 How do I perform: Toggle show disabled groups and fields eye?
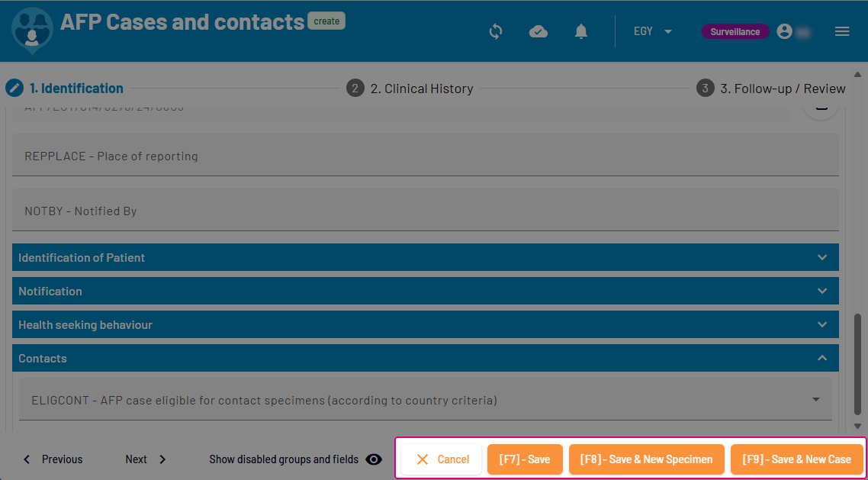(374, 459)
